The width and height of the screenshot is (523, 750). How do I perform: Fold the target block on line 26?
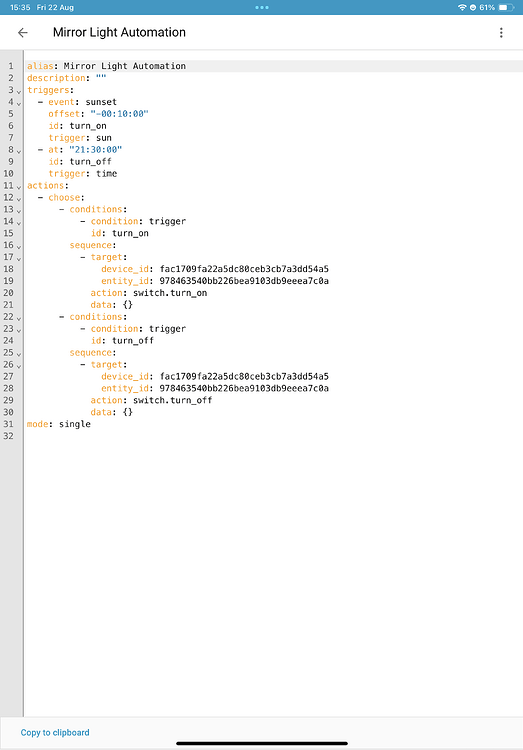click(19, 366)
